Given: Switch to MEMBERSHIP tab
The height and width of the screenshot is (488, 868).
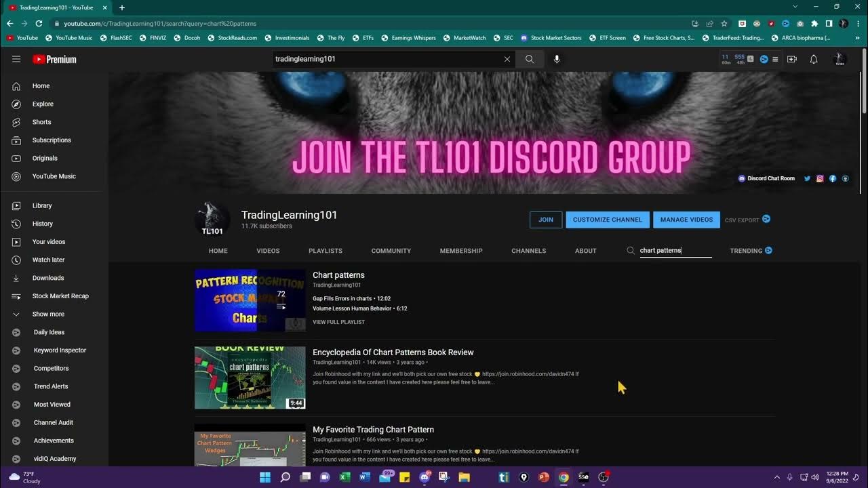Looking at the screenshot, I should click(461, 251).
